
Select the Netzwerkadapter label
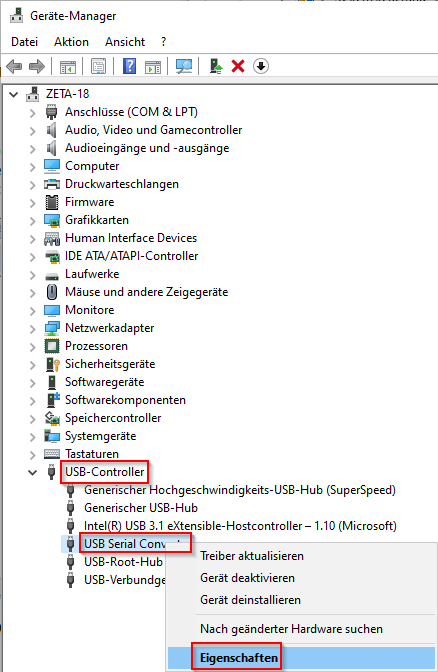pos(109,328)
